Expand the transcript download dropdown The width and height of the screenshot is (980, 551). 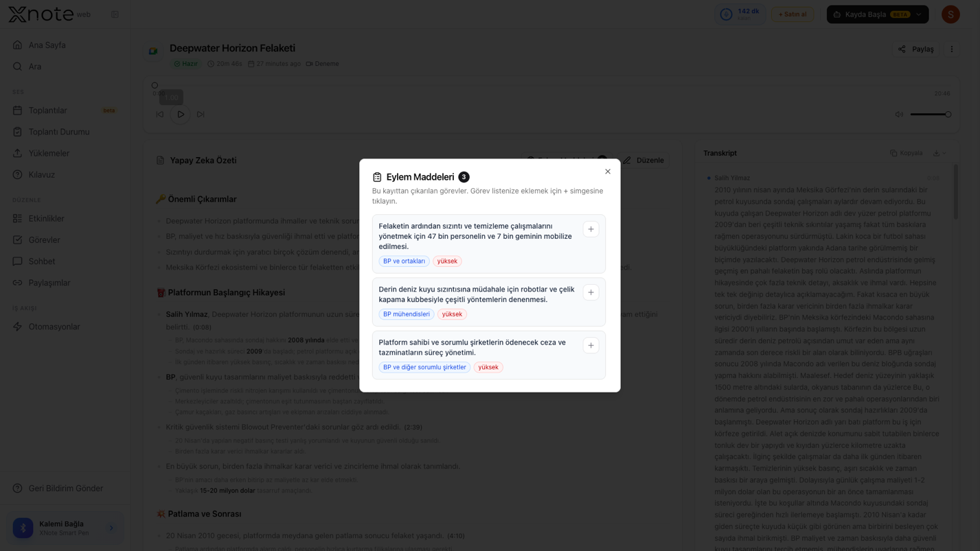[940, 153]
